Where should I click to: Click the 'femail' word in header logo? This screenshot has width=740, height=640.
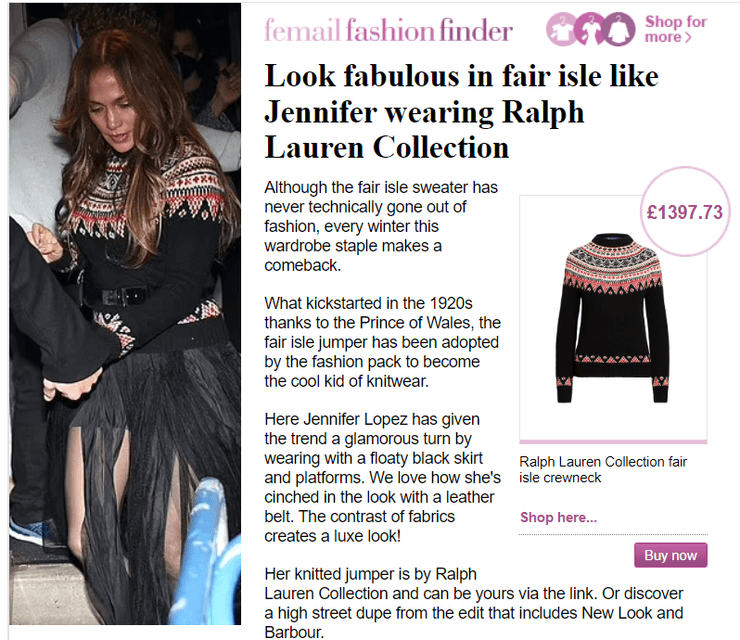tap(302, 31)
